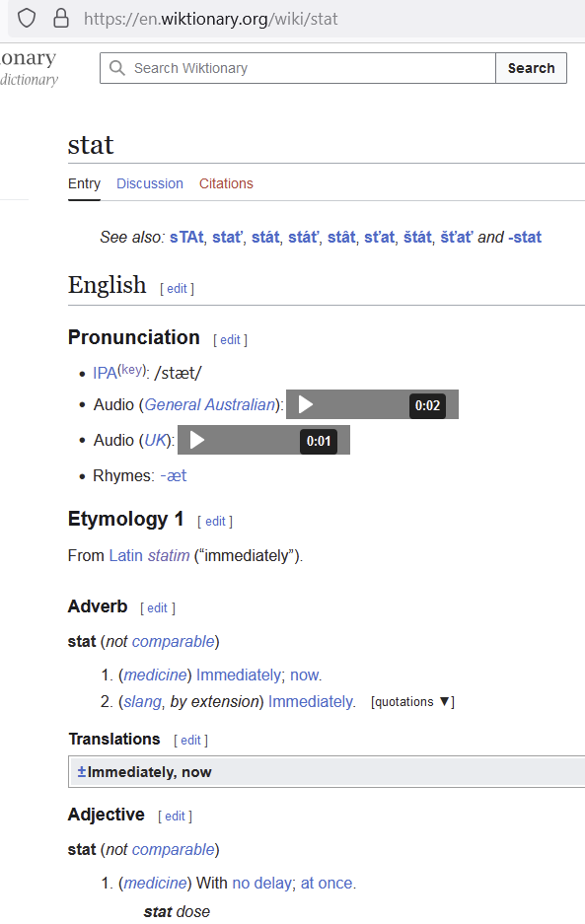
Task: Click the Search button
Action: click(x=532, y=68)
